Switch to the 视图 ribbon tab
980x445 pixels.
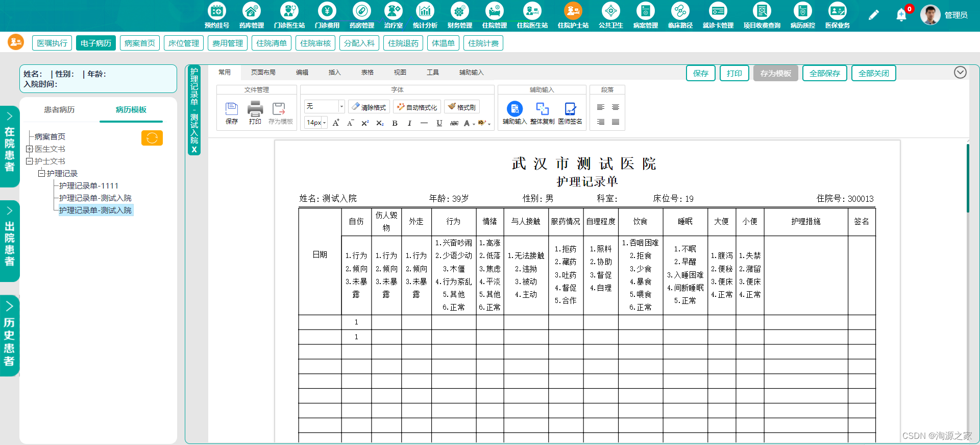400,73
